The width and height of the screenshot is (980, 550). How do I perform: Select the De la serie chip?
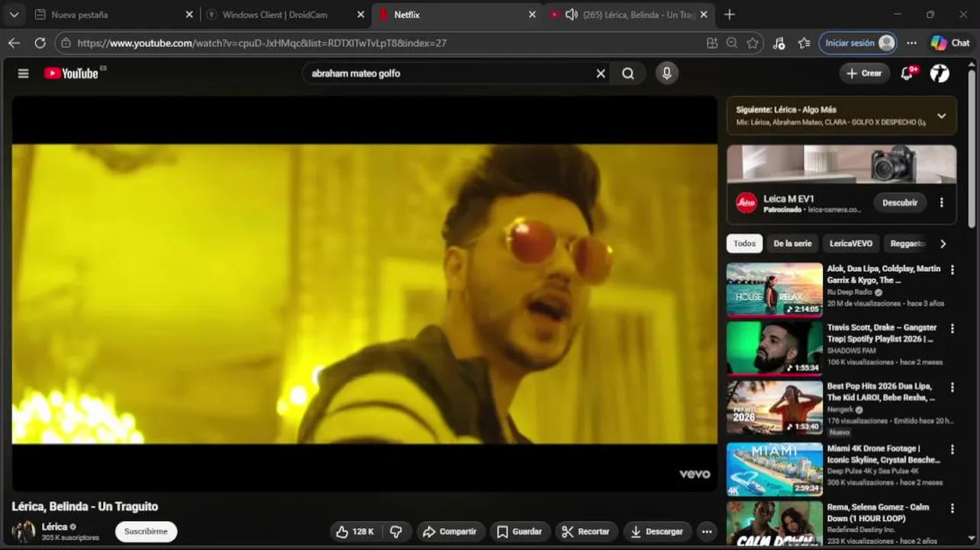click(792, 244)
